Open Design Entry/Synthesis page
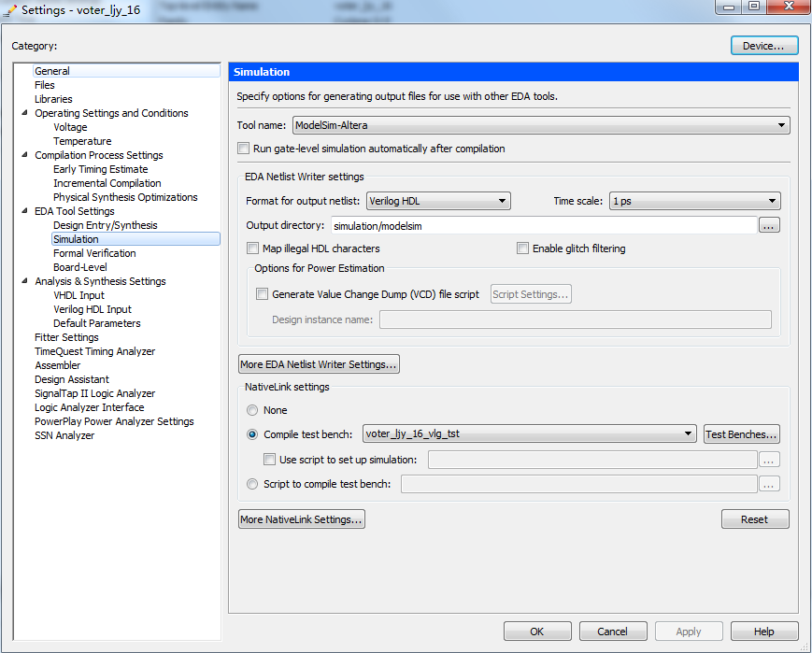Screen dimensions: 812x653 pyautogui.click(x=106, y=225)
